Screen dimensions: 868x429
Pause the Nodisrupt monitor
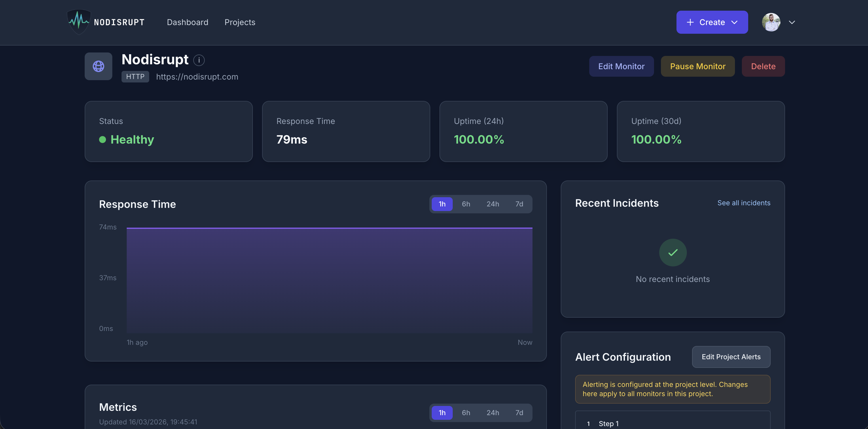[698, 66]
